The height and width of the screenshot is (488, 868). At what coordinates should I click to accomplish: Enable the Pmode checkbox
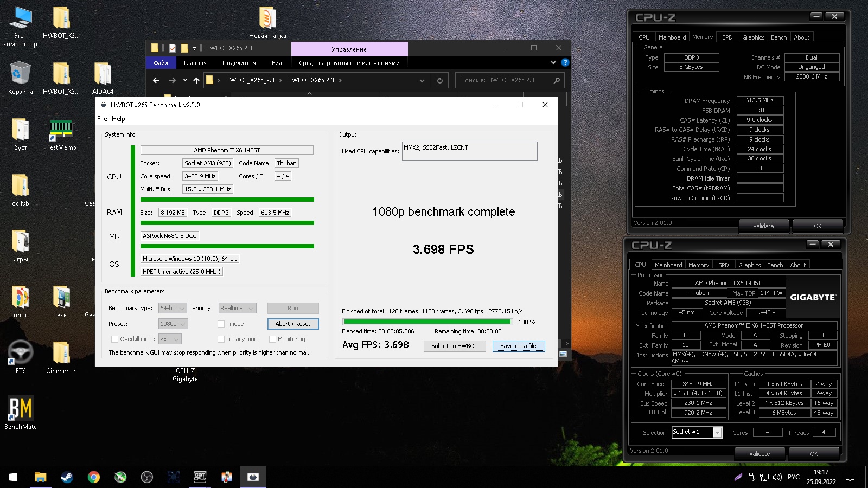click(221, 324)
